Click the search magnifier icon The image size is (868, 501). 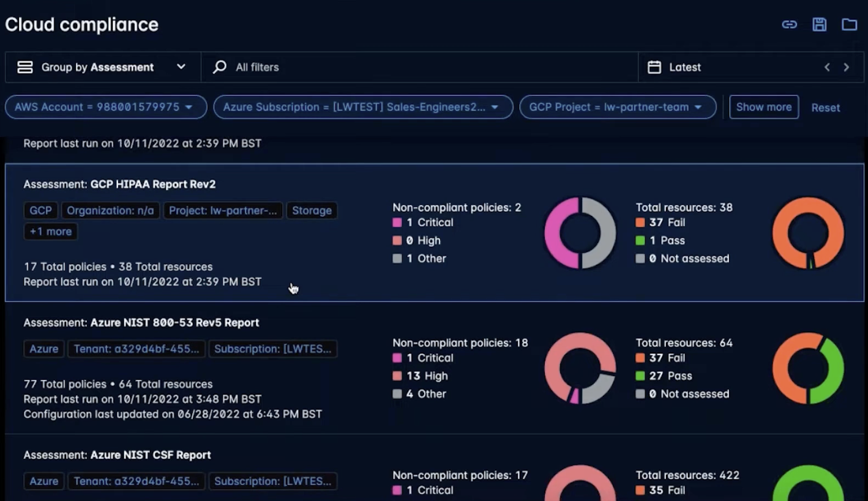[219, 67]
